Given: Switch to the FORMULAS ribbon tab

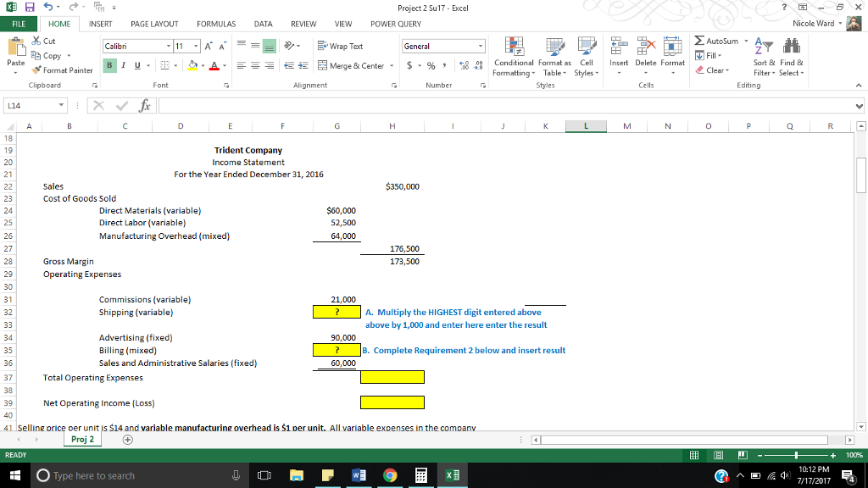Looking at the screenshot, I should click(215, 24).
